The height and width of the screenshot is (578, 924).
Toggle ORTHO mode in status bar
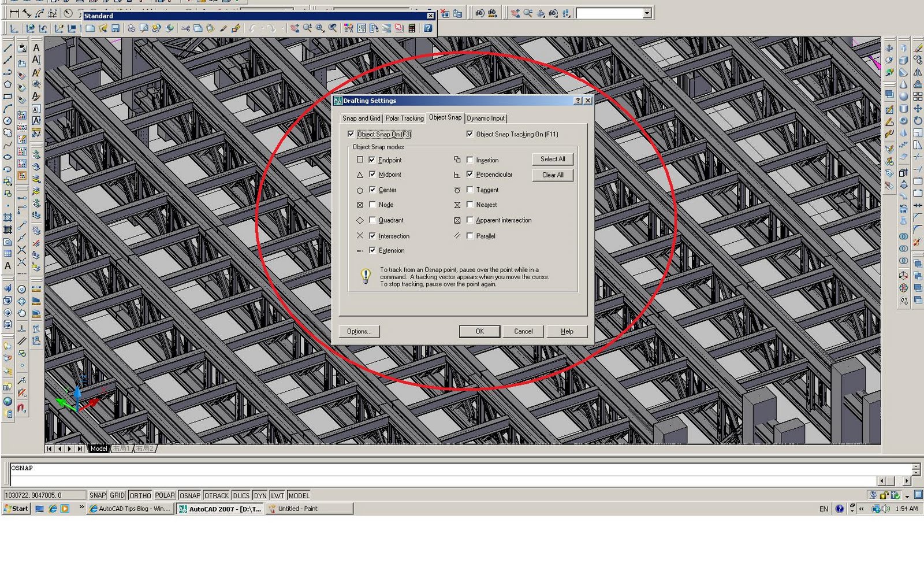pos(140,495)
